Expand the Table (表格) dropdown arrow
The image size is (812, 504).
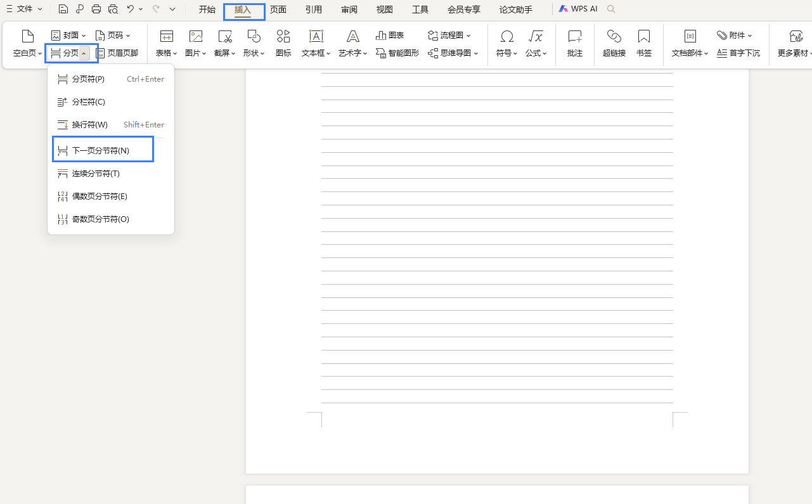pos(175,53)
